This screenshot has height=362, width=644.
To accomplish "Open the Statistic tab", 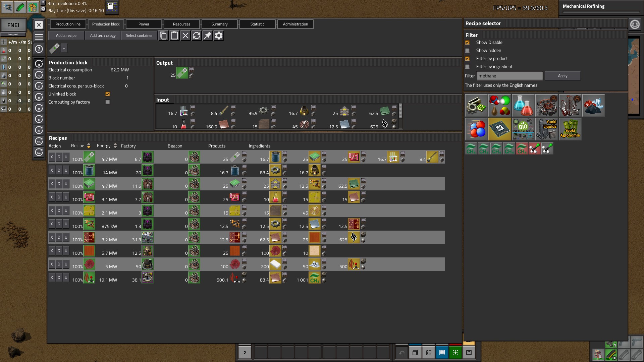I will pyautogui.click(x=257, y=24).
